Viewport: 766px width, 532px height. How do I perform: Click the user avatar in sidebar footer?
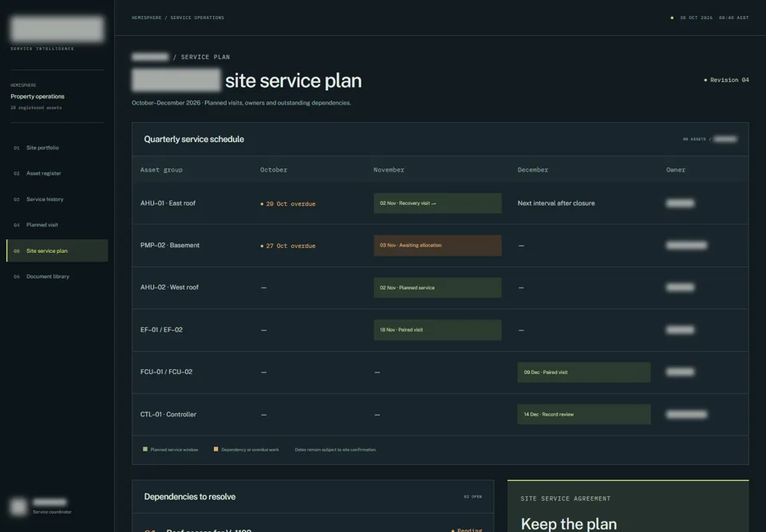pyautogui.click(x=18, y=507)
